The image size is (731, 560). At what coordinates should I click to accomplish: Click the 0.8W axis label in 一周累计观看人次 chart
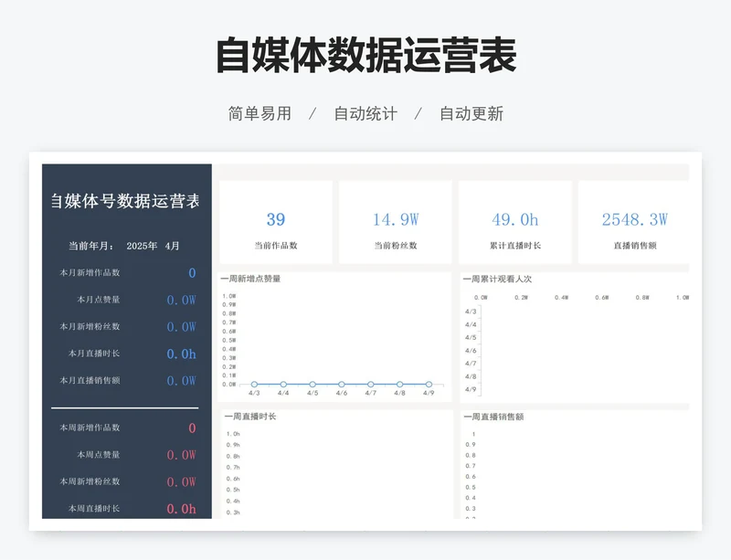(642, 298)
